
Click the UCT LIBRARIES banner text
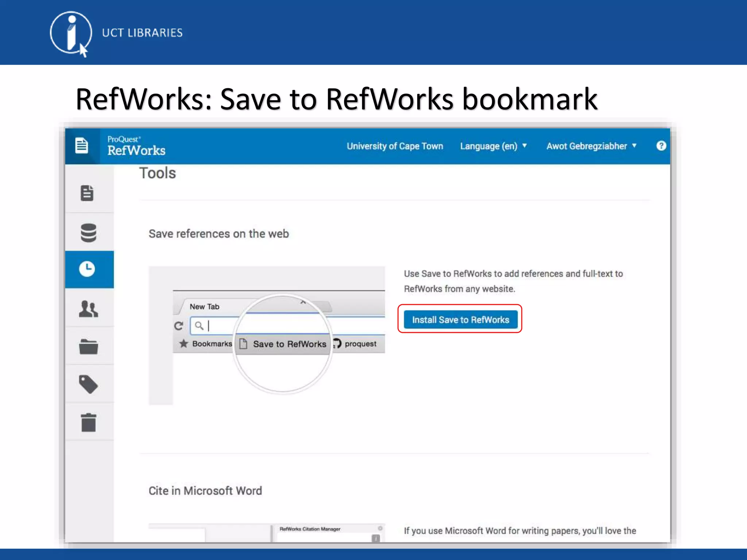point(142,33)
